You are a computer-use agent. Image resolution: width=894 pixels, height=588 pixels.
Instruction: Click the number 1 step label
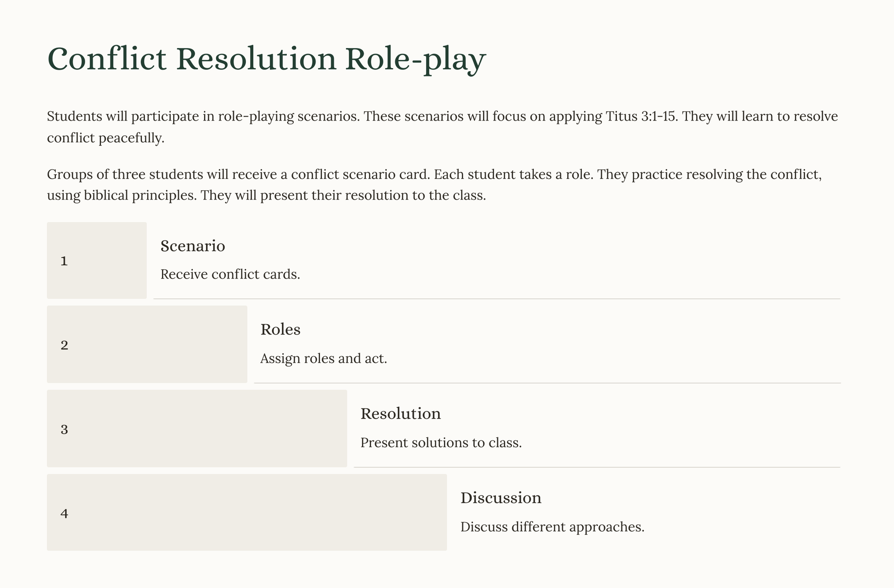tap(64, 261)
